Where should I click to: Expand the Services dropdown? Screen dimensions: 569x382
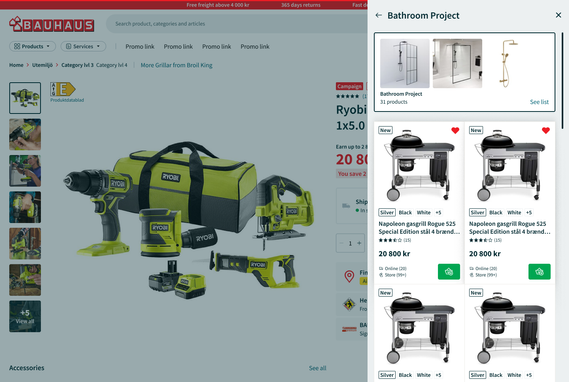pos(83,46)
